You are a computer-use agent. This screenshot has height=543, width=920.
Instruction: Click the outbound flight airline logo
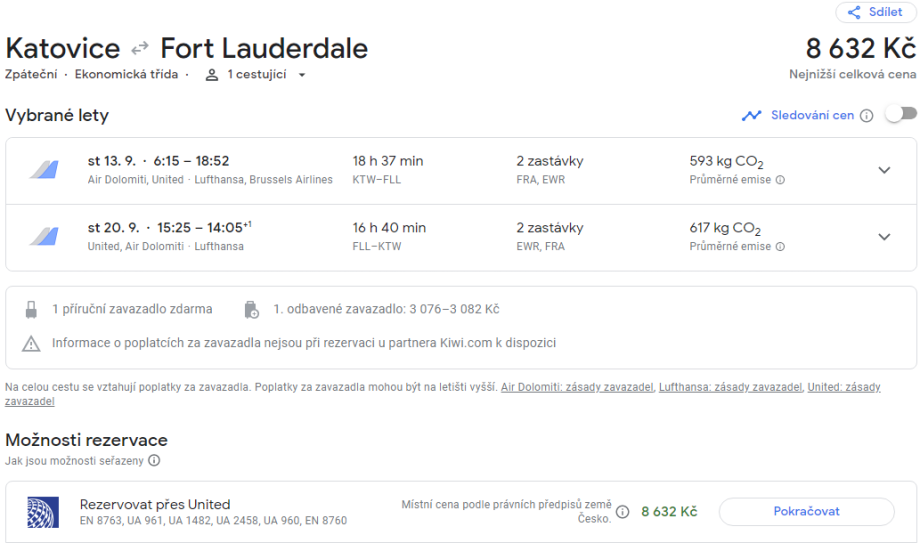pyautogui.click(x=44, y=170)
